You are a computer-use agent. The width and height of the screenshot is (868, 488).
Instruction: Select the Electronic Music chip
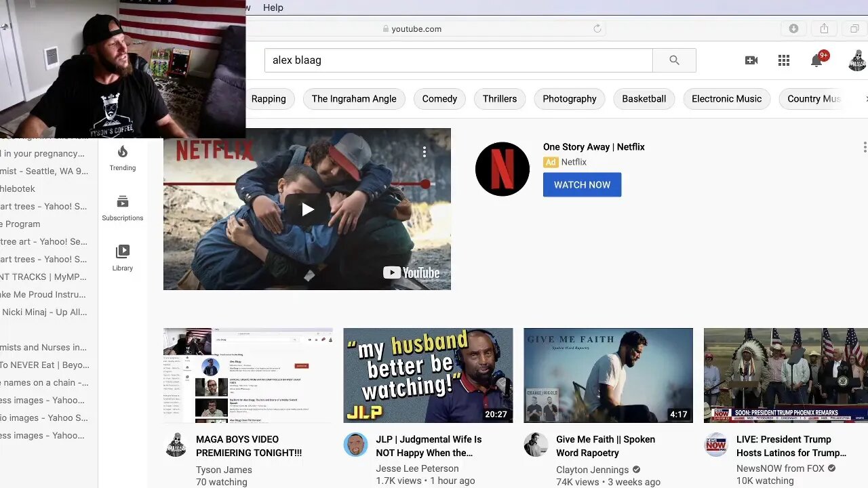click(727, 99)
